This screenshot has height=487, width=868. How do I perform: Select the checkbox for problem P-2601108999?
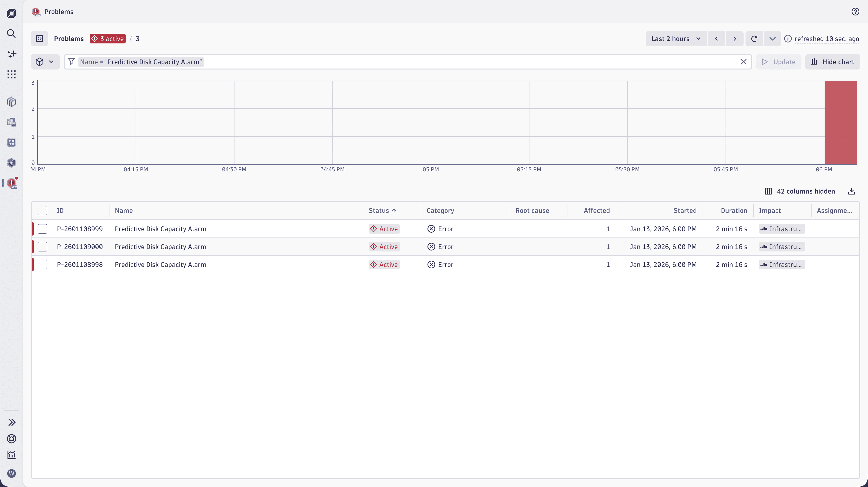(42, 229)
